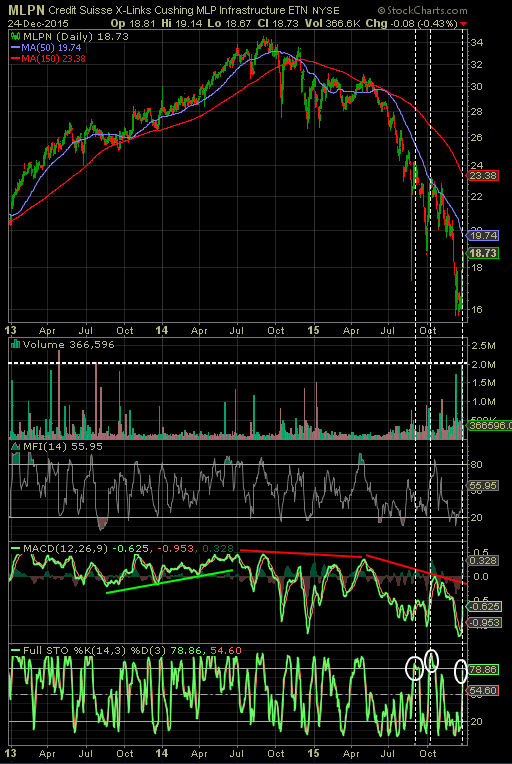The height and width of the screenshot is (764, 512).
Task: Click the NYSE exchange label
Action: [x=328, y=11]
